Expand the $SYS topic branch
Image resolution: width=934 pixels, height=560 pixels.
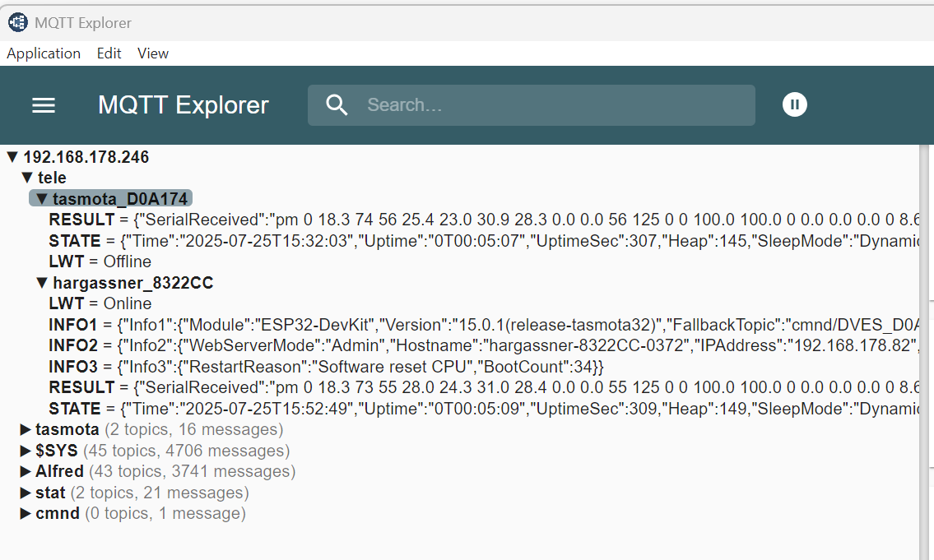click(x=26, y=451)
